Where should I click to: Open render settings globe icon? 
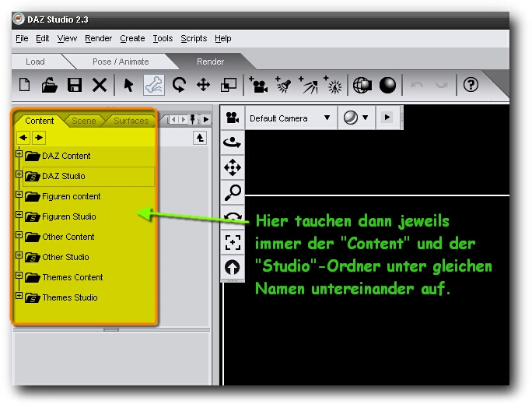[362, 86]
